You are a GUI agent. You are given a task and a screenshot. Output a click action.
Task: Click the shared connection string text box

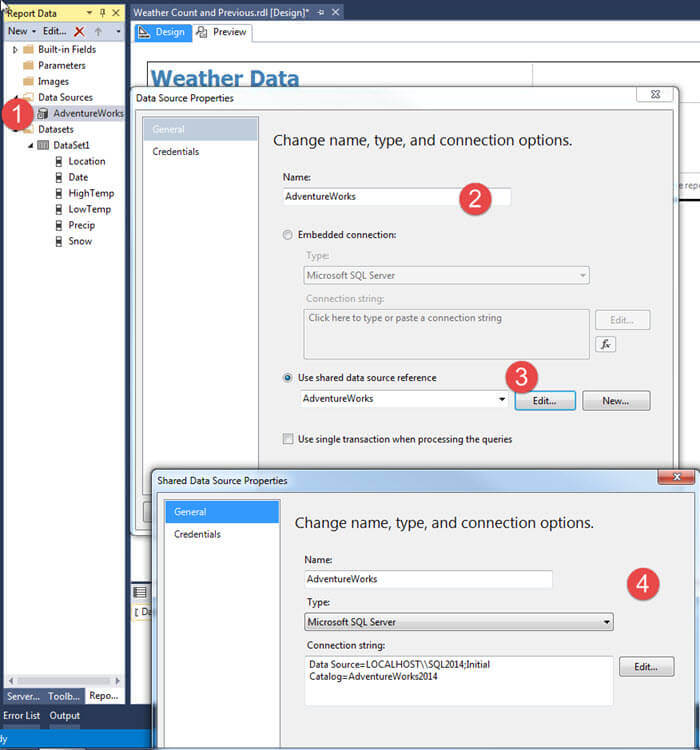(458, 681)
